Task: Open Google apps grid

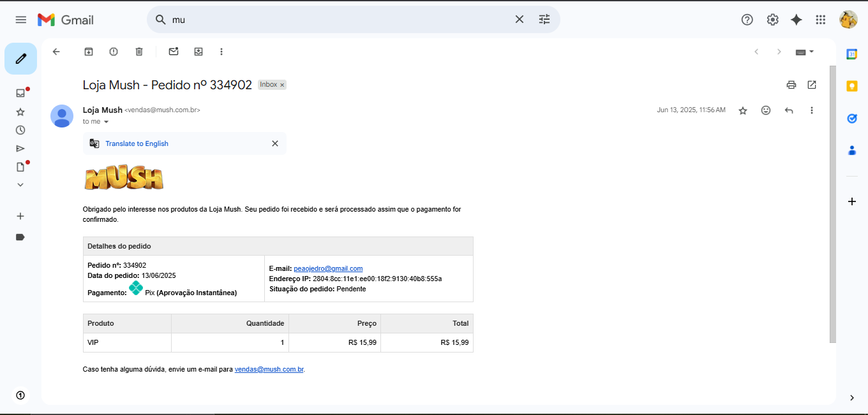Action: tap(821, 20)
